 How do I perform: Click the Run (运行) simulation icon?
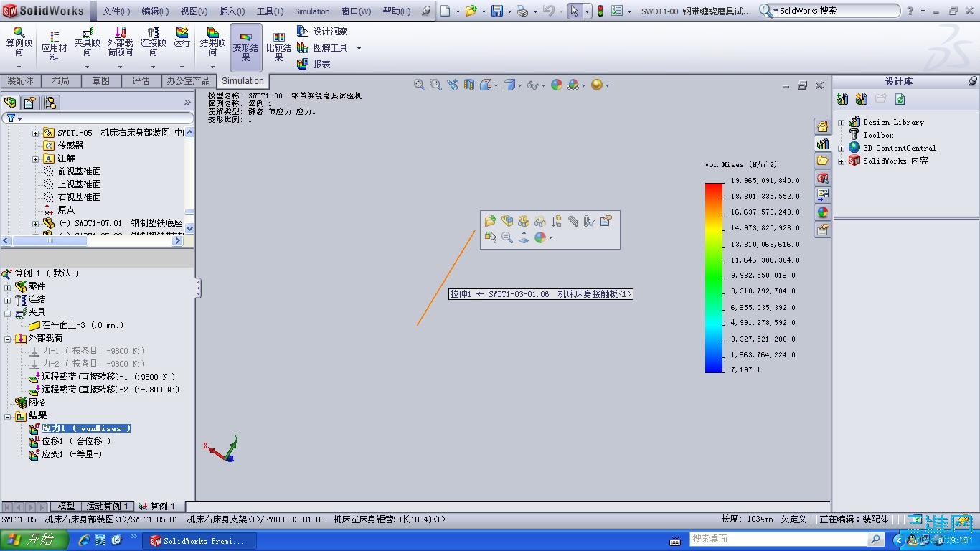[x=182, y=37]
